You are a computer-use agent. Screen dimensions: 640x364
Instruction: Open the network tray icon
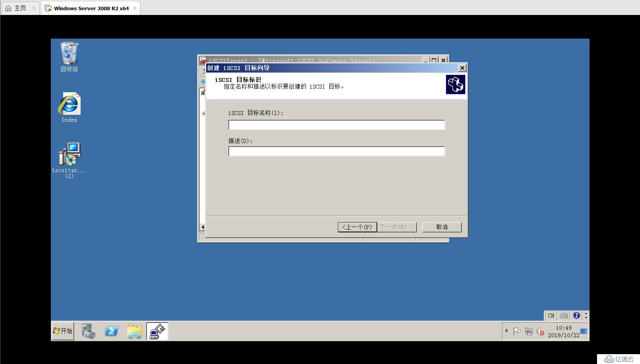(529, 331)
